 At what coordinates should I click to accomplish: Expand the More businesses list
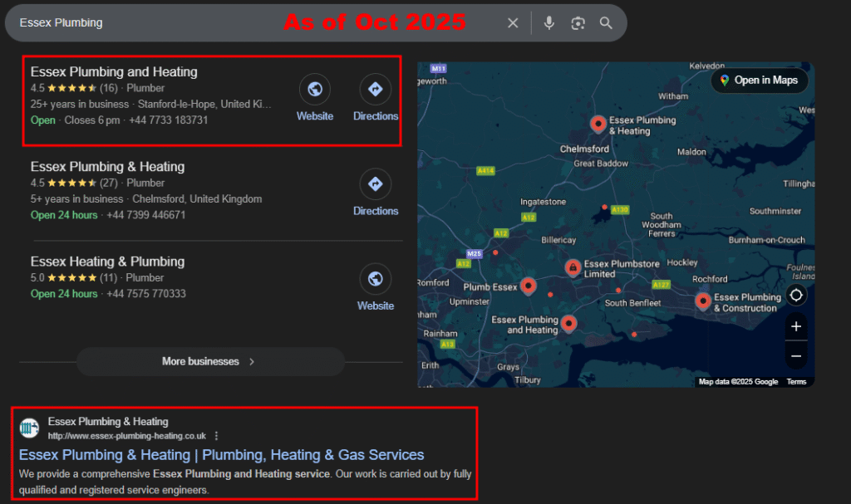tap(209, 362)
